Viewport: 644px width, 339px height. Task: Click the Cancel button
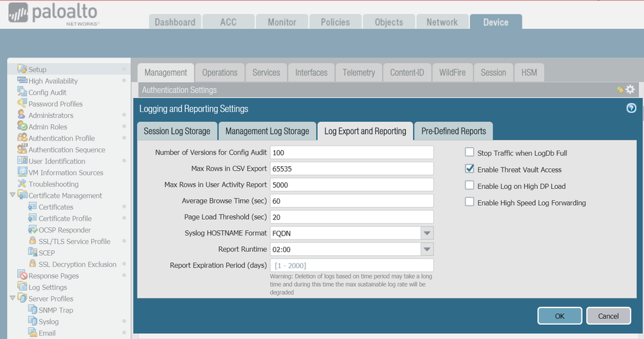(x=608, y=316)
